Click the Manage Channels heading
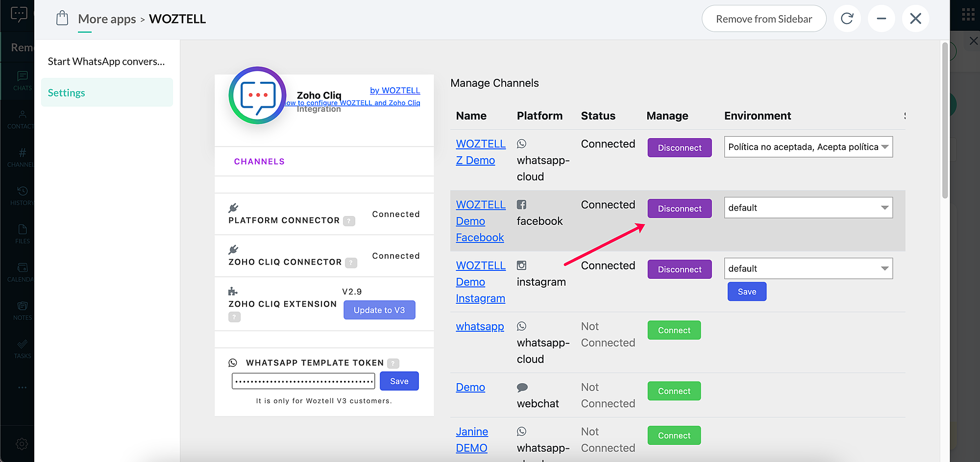Image resolution: width=980 pixels, height=462 pixels. (494, 83)
